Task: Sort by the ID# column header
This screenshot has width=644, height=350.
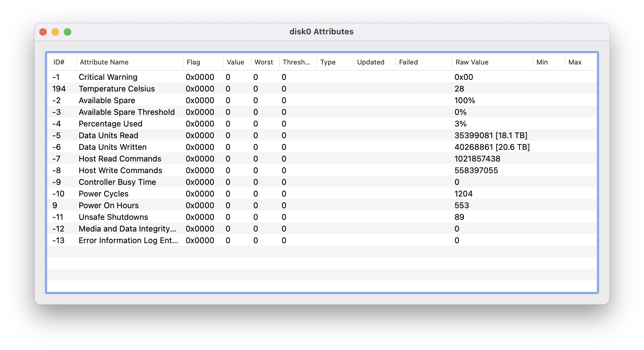Action: (x=59, y=62)
